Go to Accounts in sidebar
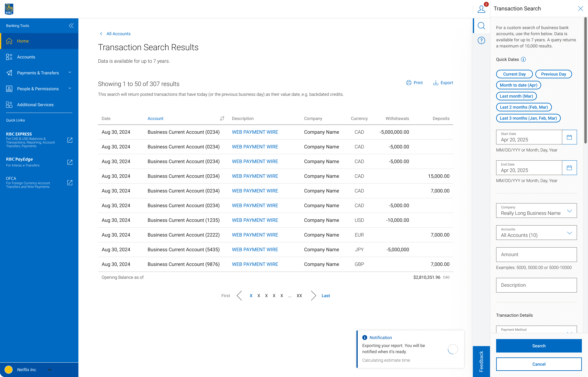 (26, 57)
